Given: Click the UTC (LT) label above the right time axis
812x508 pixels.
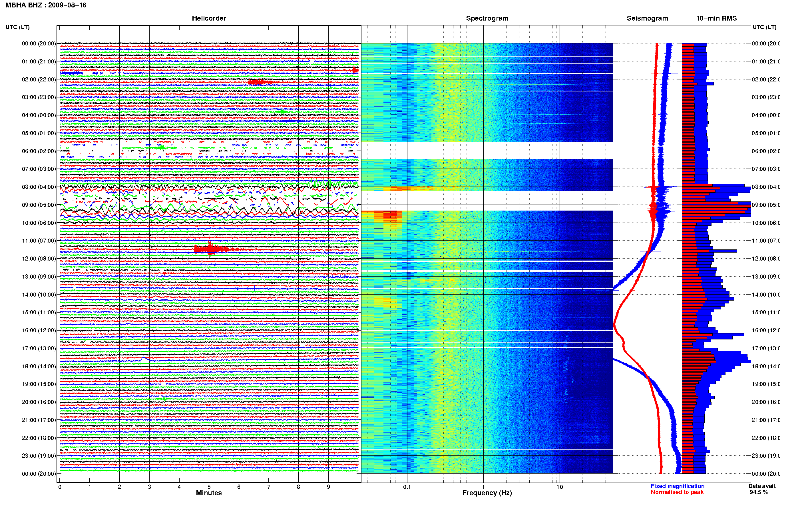Looking at the screenshot, I should [764, 27].
